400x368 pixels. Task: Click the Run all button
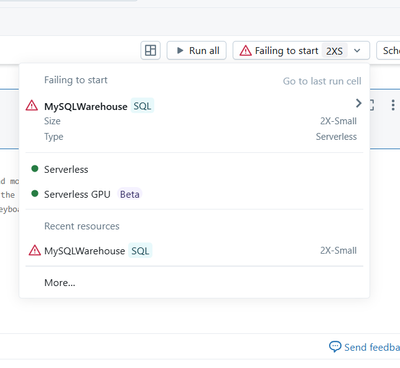pos(197,51)
